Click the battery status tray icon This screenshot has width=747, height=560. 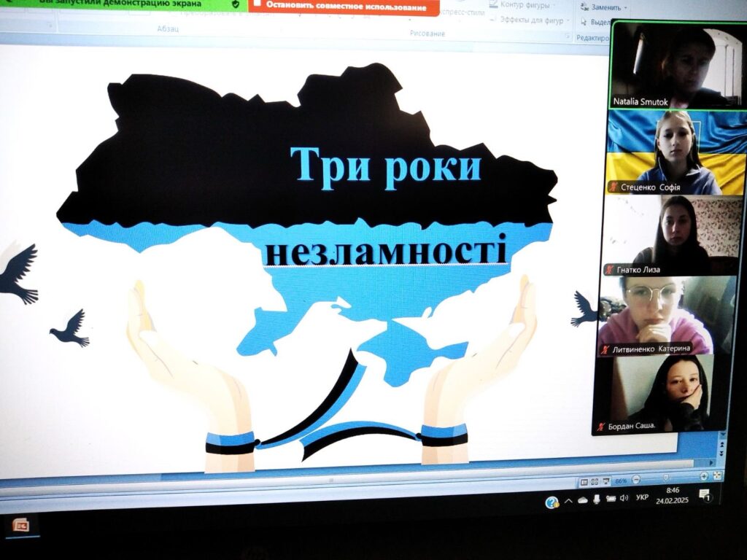tap(611, 499)
